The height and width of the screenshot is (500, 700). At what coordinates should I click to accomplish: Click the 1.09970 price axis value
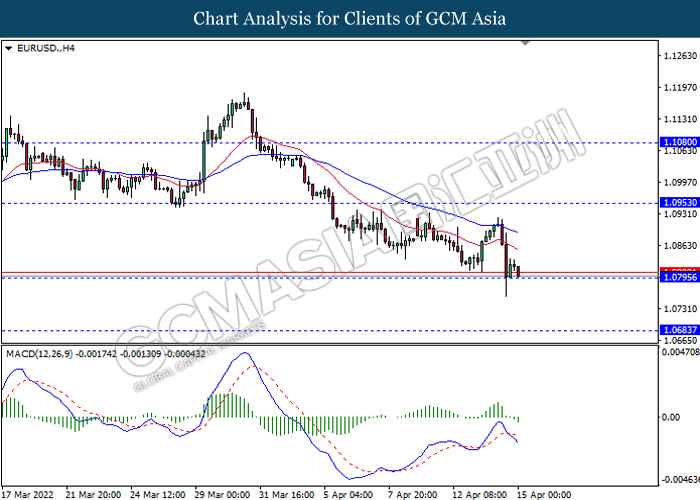pyautogui.click(x=680, y=182)
